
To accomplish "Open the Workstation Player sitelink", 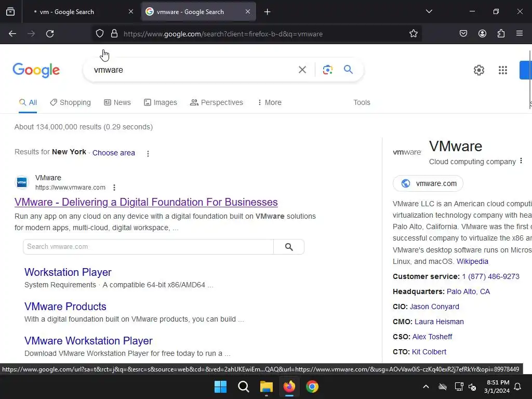I will [x=68, y=272].
